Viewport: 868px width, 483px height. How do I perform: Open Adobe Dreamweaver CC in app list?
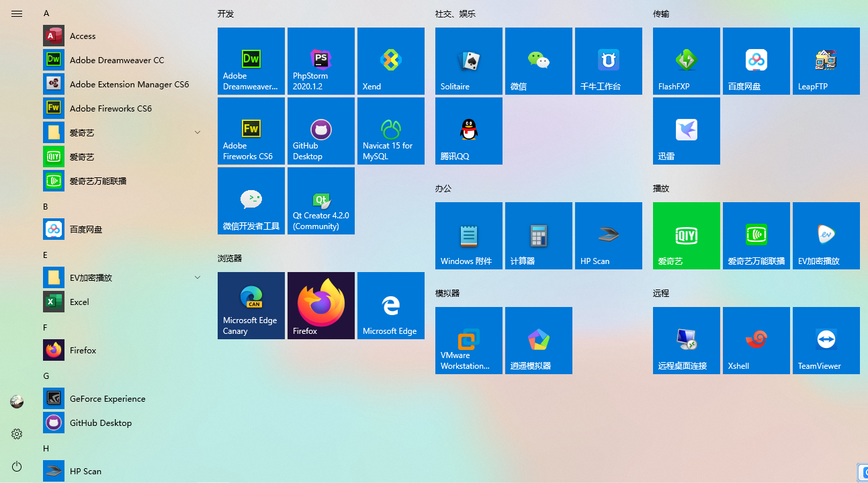pos(124,60)
